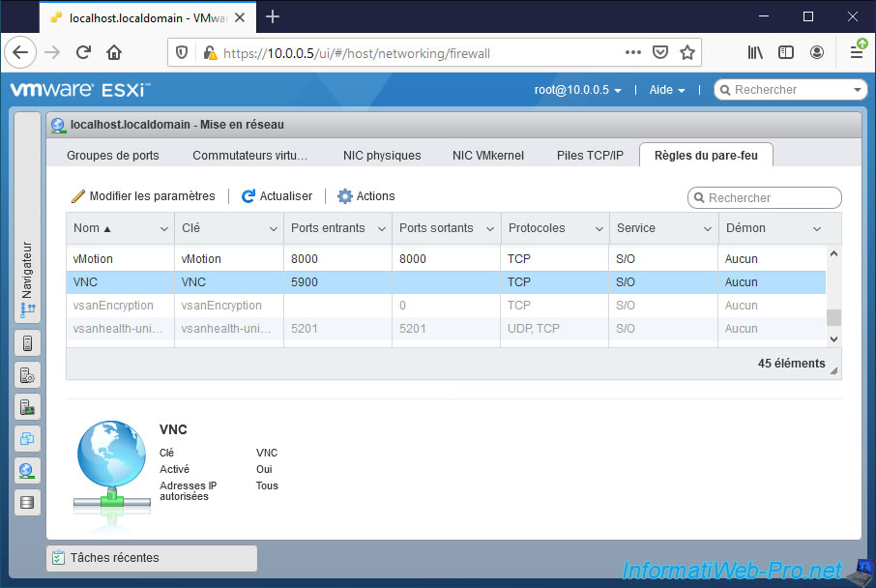
Task: Reload the page in Firefox
Action: (83, 53)
